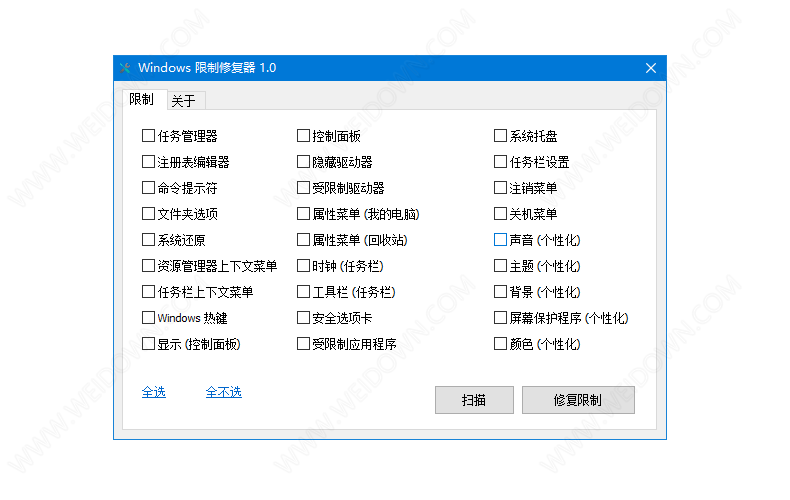Enable the 隐藏驱动器 option

pyautogui.click(x=303, y=162)
